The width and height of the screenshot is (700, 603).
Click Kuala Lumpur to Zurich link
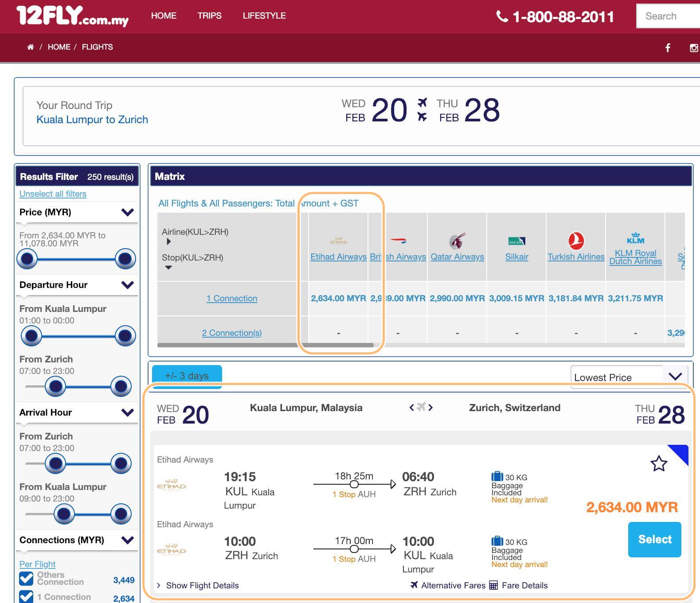coord(92,120)
